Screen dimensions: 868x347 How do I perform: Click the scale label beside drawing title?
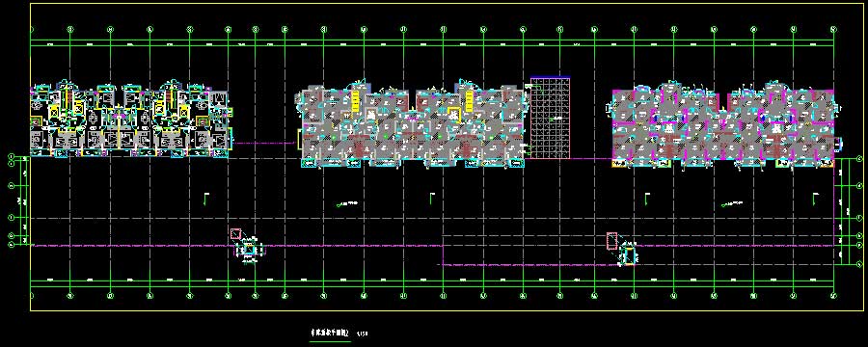coord(364,334)
